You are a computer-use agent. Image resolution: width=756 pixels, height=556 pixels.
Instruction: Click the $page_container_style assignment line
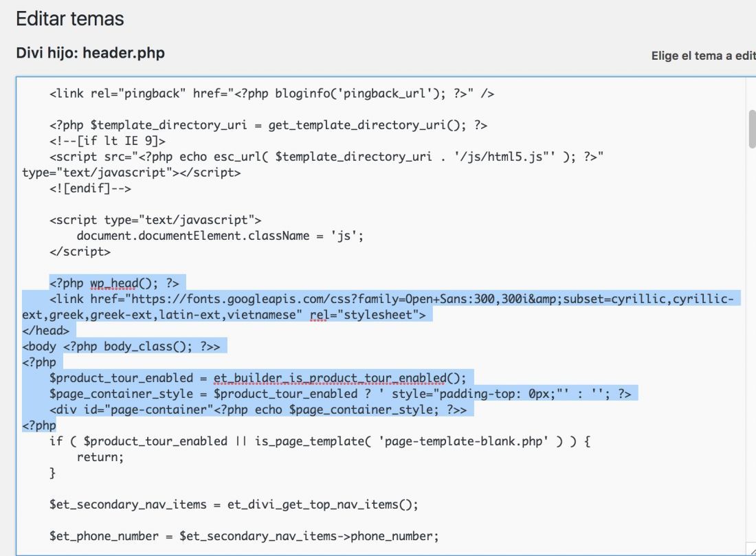pos(340,394)
